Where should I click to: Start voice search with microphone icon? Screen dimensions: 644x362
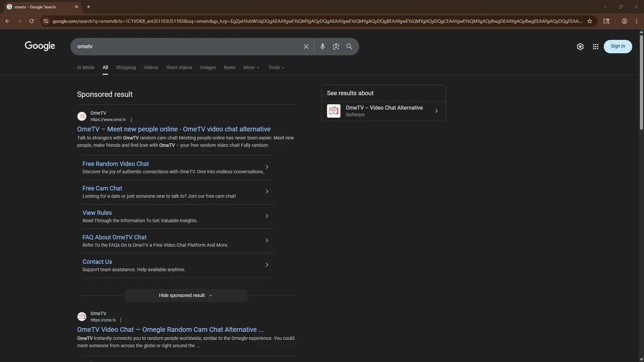tap(323, 46)
